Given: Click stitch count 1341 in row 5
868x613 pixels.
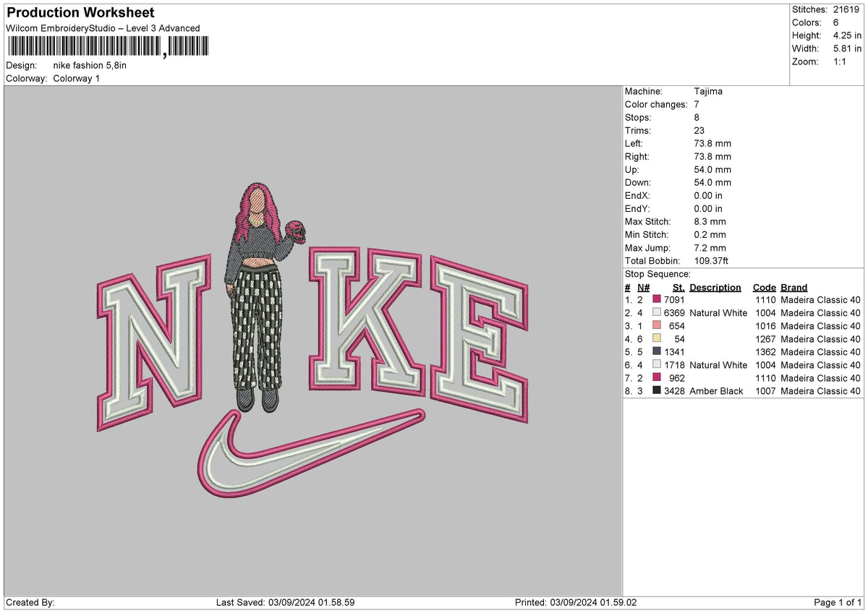Looking at the screenshot, I should tap(674, 352).
